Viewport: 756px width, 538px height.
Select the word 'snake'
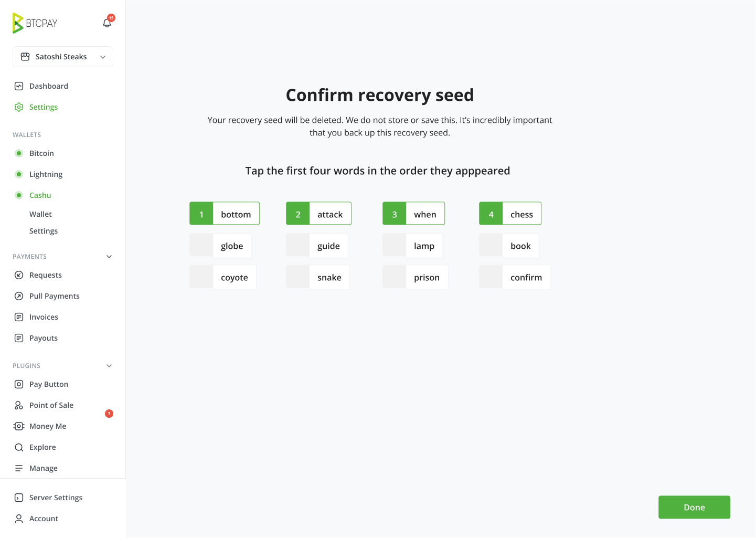(x=318, y=277)
